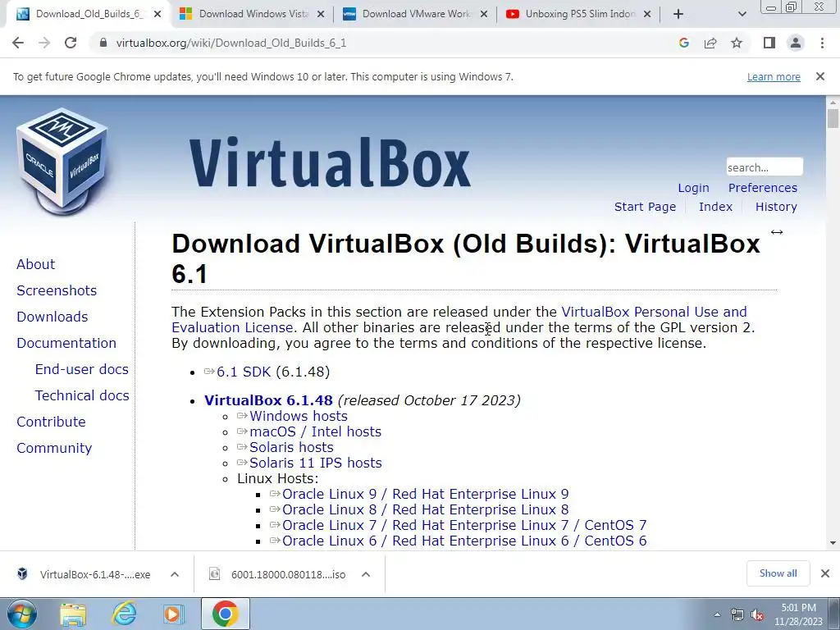The image size is (840, 630).
Task: Close the downloads shelf
Action: (825, 573)
